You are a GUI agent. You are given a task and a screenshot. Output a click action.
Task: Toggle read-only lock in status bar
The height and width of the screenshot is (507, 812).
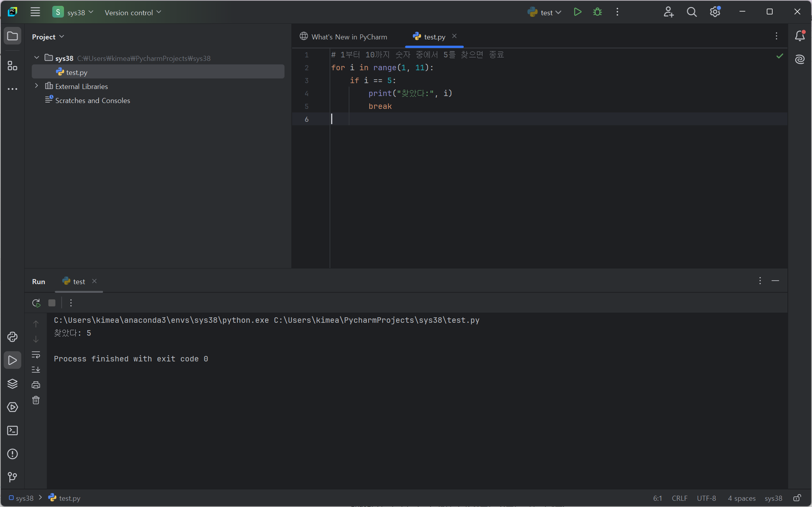(797, 498)
